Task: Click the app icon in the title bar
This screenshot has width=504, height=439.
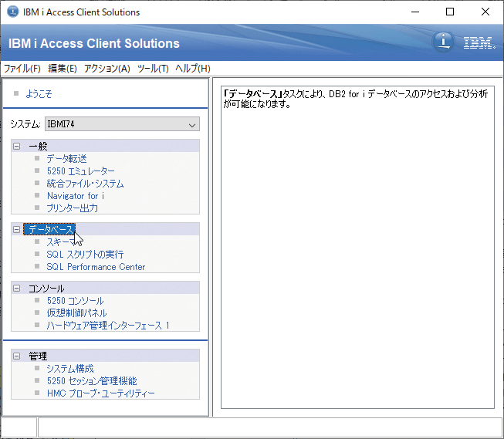Action: click(12, 12)
